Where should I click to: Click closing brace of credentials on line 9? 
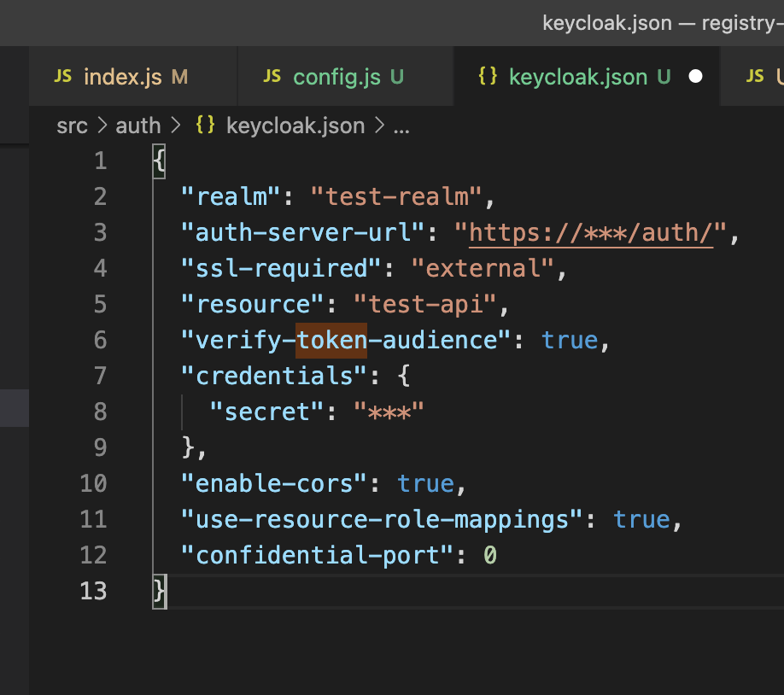[x=188, y=448]
